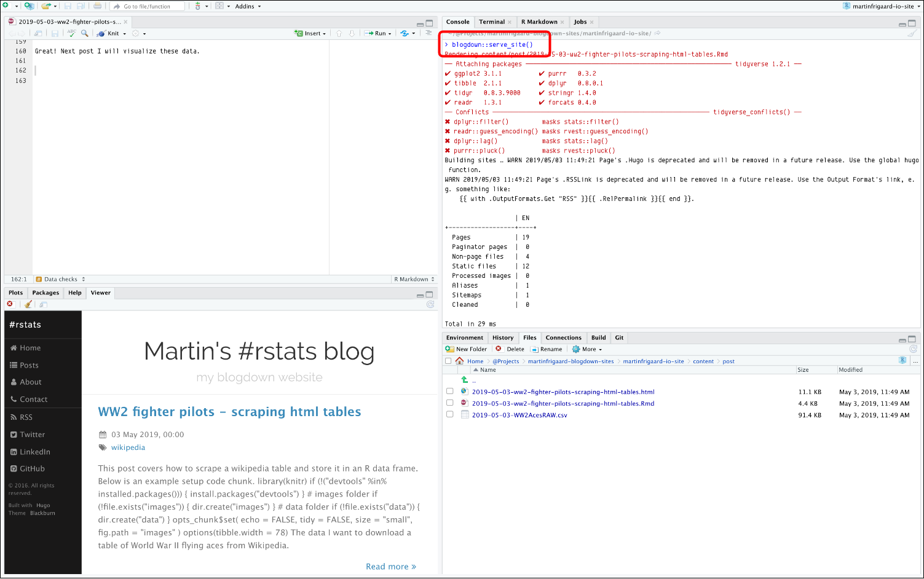Open Find/Replace with the magnifier icon

84,33
